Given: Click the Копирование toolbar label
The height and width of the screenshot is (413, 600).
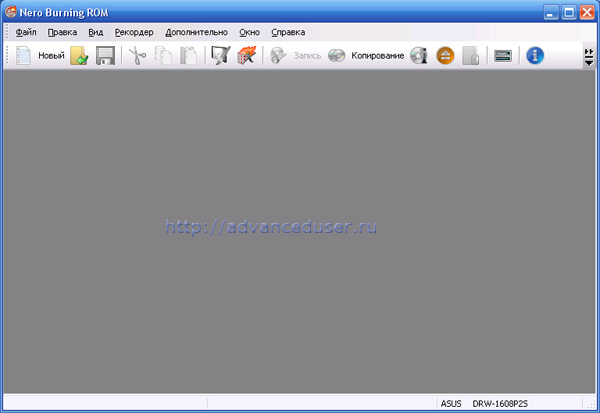Looking at the screenshot, I should (x=378, y=56).
